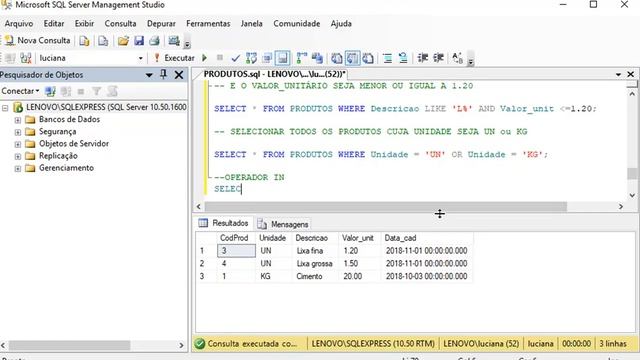Select the highlighted Results to Grid option
Screen dimensions: 640x360
point(353,58)
